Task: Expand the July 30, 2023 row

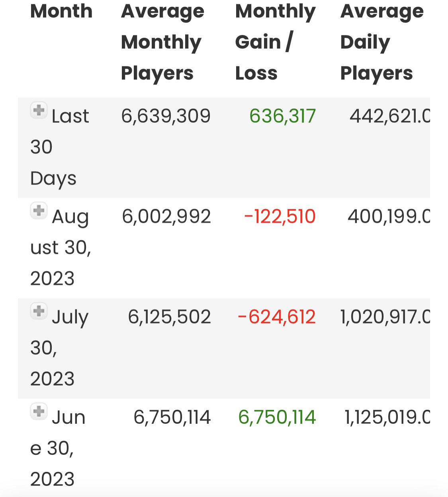Action: [39, 311]
